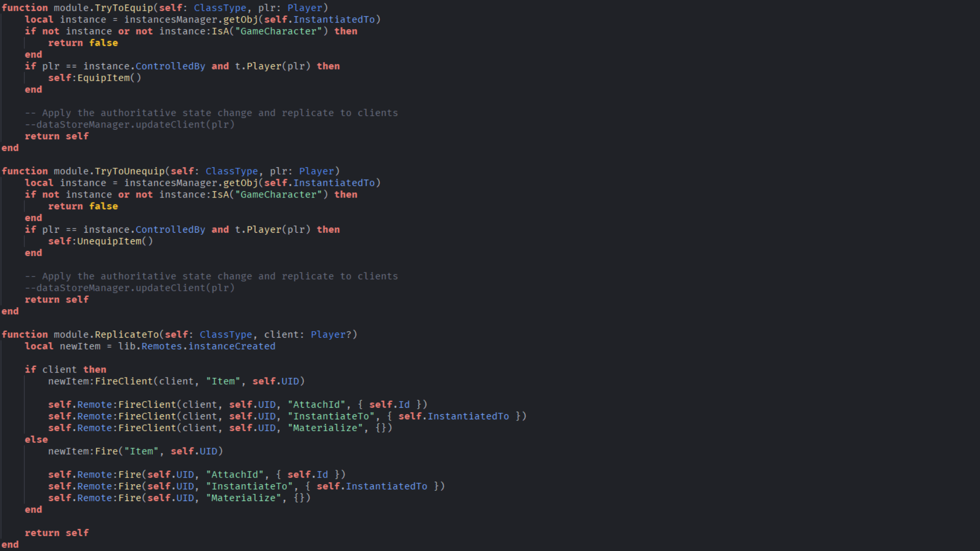Click the else keyword
980x551 pixels.
tap(36, 439)
